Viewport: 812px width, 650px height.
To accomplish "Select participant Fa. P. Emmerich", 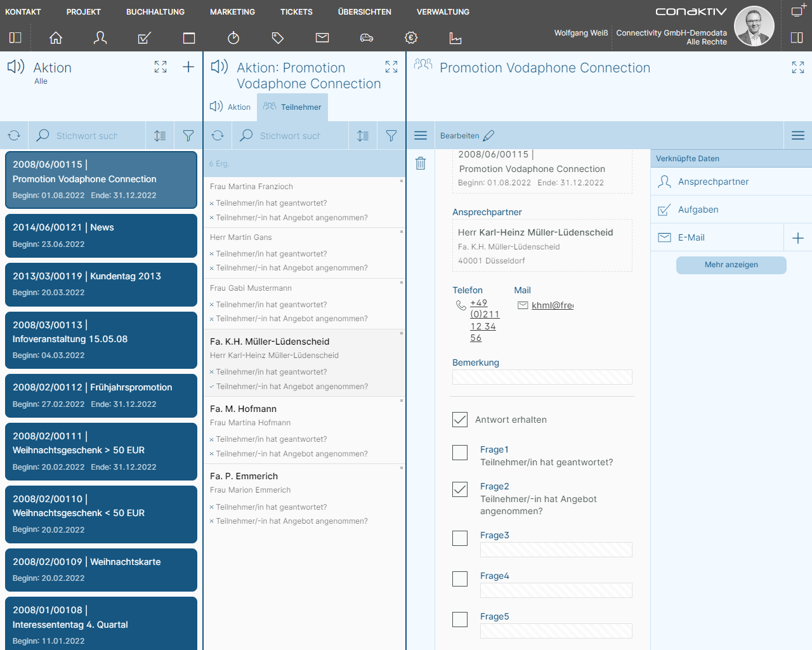I will [304, 498].
